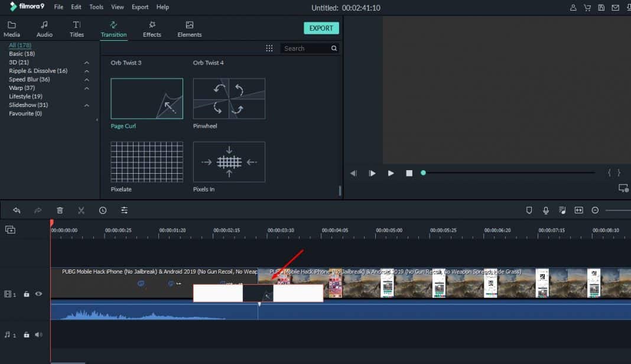Viewport: 631px width, 364px height.
Task: Step back one frame in preview
Action: click(x=354, y=173)
